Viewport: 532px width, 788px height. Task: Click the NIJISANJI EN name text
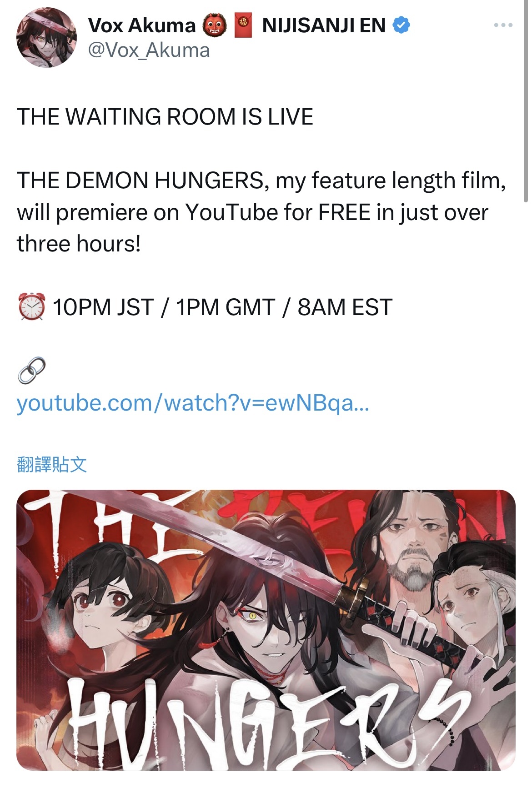click(x=324, y=25)
